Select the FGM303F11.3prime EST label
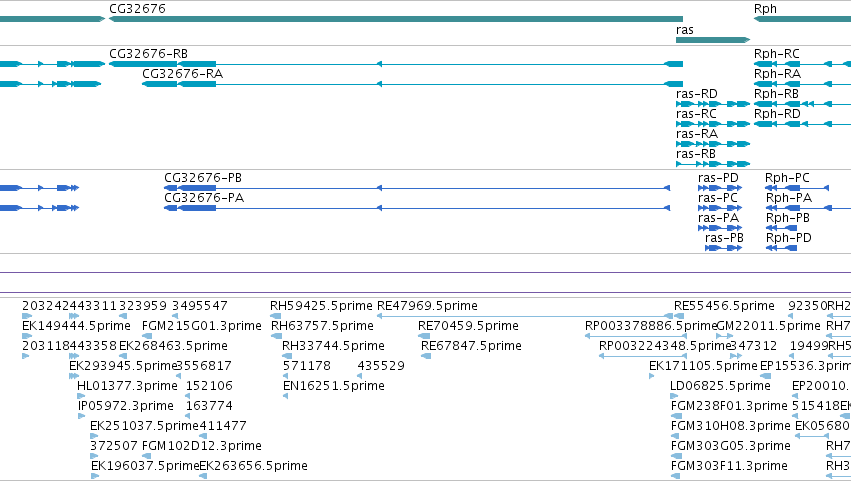The width and height of the screenshot is (851, 481). 729,467
